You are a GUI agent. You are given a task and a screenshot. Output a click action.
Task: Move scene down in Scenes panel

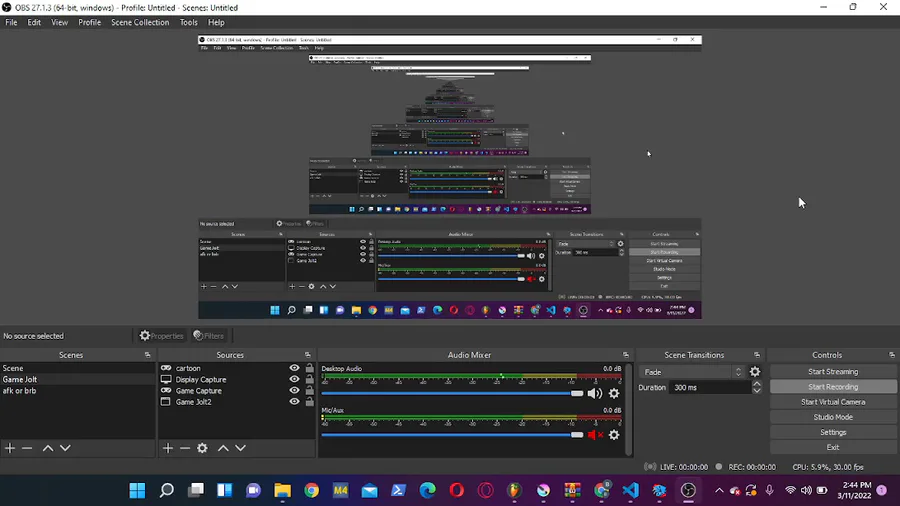point(65,448)
